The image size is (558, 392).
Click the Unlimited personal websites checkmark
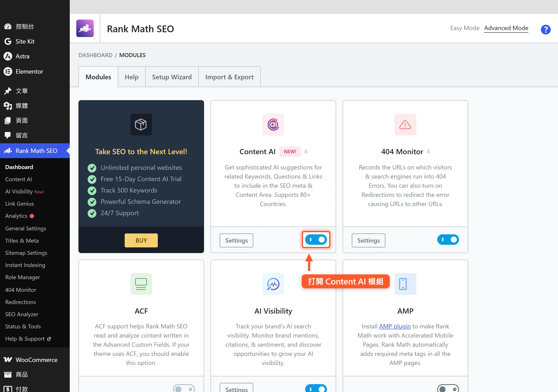92,168
